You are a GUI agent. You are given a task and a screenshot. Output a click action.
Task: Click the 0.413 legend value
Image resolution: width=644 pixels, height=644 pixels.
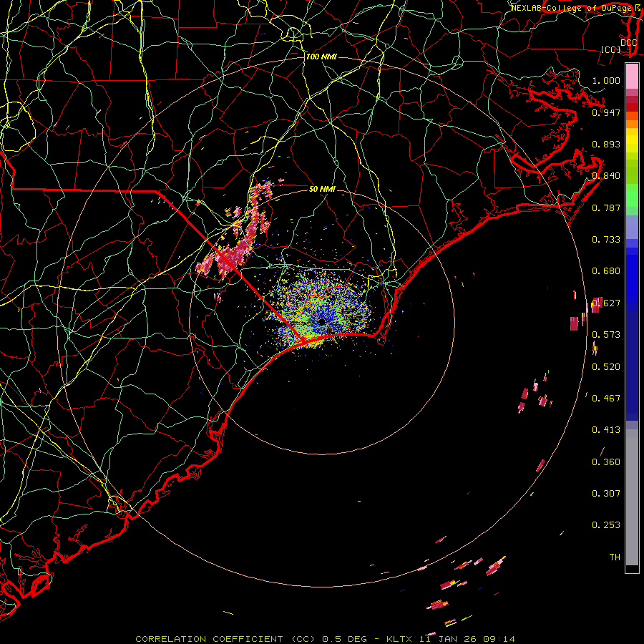(606, 430)
